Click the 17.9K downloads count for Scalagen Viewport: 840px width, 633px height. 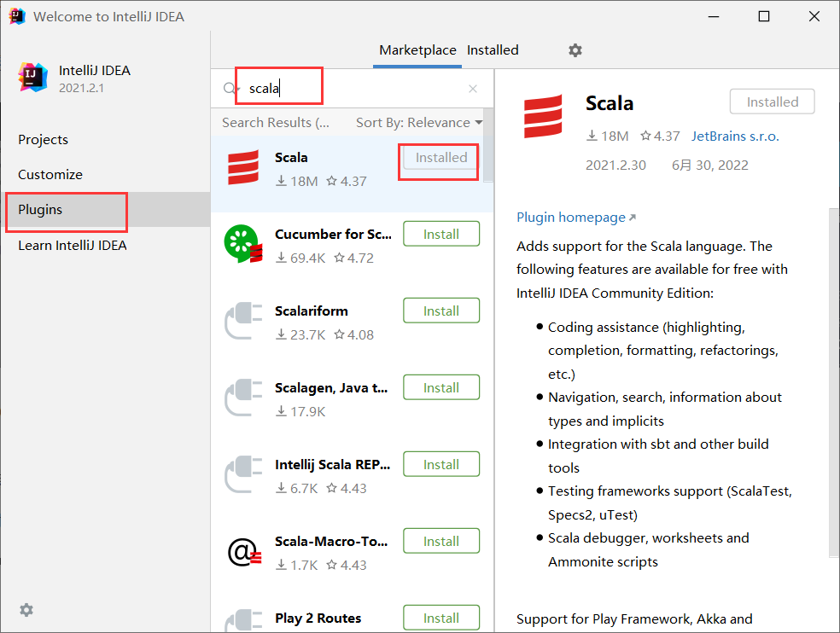307,412
